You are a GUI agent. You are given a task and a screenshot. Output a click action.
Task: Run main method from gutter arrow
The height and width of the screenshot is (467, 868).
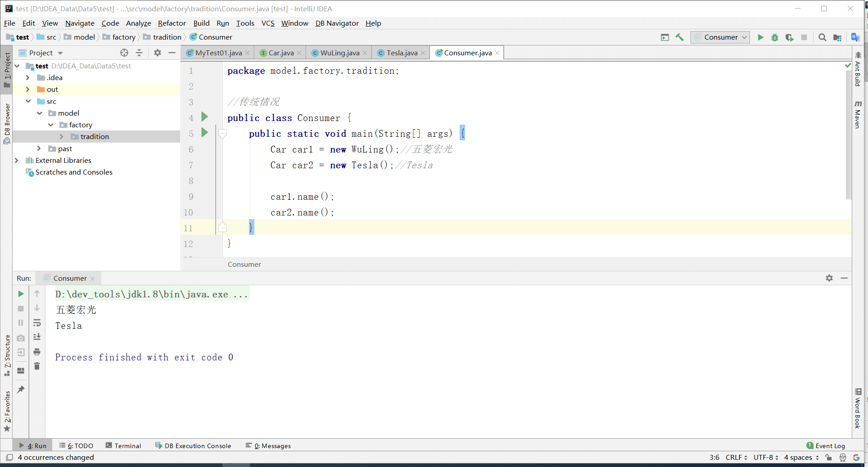[205, 132]
